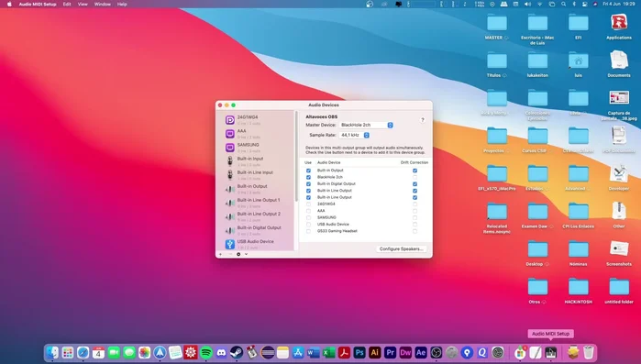Open the Edit menu
The height and width of the screenshot is (364, 641).
pyautogui.click(x=67, y=4)
